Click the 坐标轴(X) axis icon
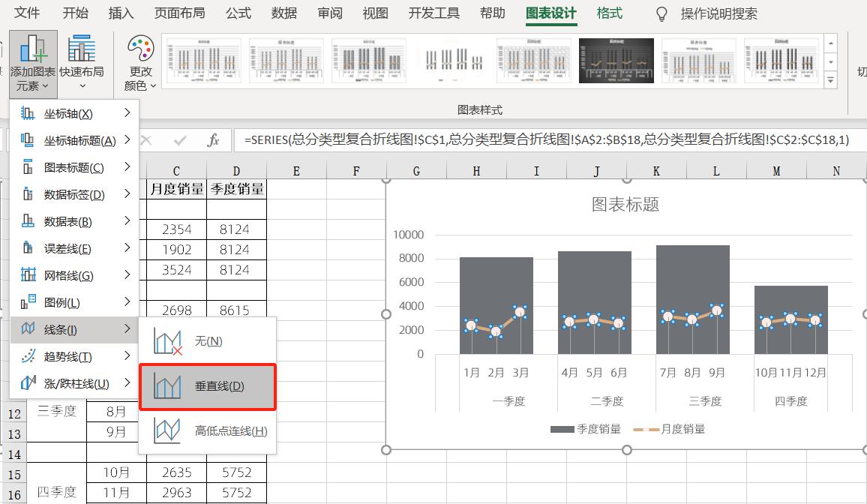Image resolution: width=867 pixels, height=504 pixels. pyautogui.click(x=28, y=113)
